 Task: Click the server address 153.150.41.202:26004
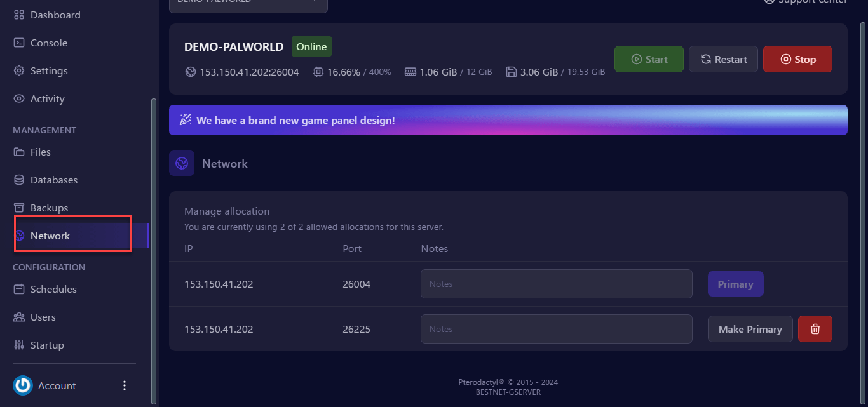pyautogui.click(x=249, y=72)
